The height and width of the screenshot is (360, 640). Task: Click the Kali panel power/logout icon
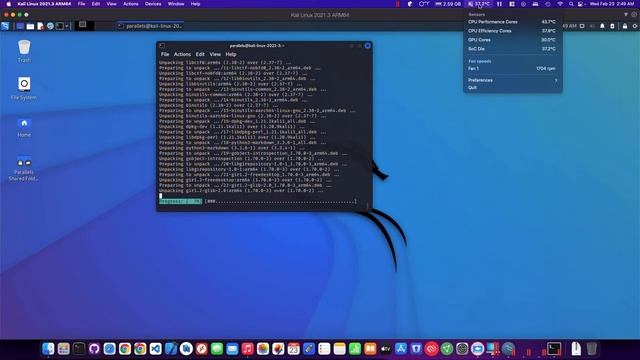tap(635, 26)
